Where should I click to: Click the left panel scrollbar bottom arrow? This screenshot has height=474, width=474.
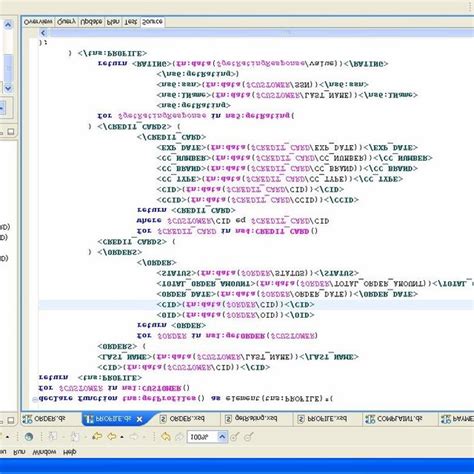[x=8, y=88]
